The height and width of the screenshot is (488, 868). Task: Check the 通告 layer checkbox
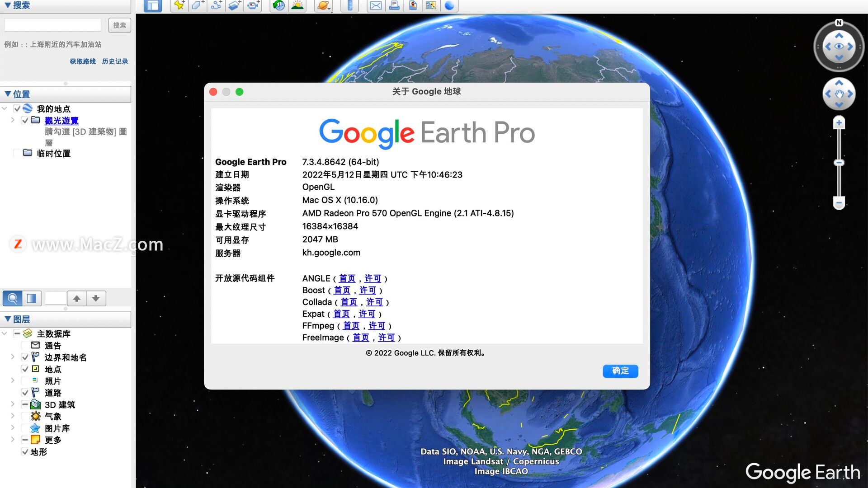click(25, 346)
